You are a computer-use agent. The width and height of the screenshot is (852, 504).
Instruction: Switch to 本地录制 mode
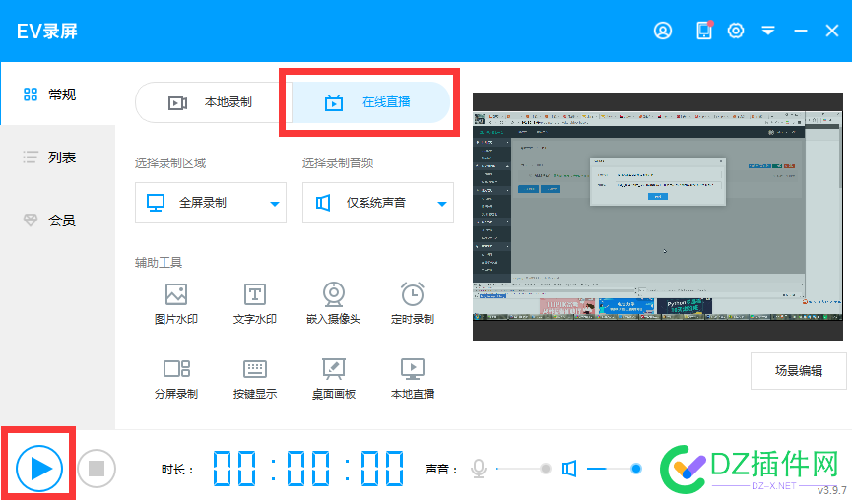point(213,102)
